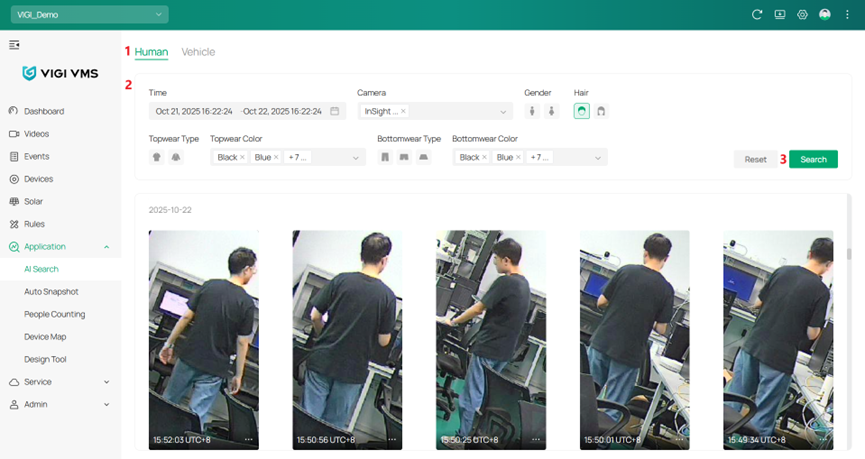Viewport: 865px width, 459px height.
Task: Open the video monitor icon in header
Action: click(x=780, y=15)
